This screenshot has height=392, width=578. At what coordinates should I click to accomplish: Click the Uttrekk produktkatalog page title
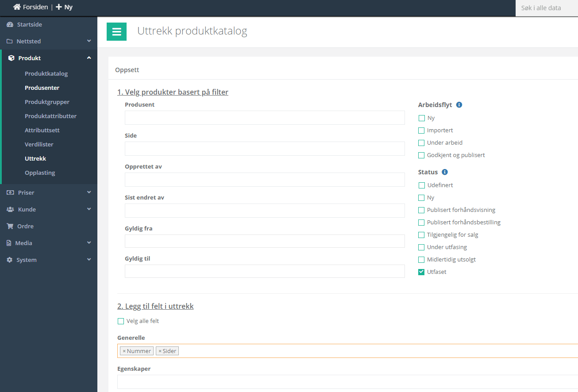tap(192, 31)
